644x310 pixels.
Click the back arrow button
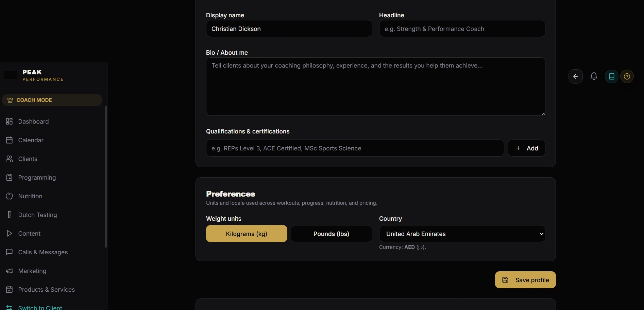coord(576,76)
